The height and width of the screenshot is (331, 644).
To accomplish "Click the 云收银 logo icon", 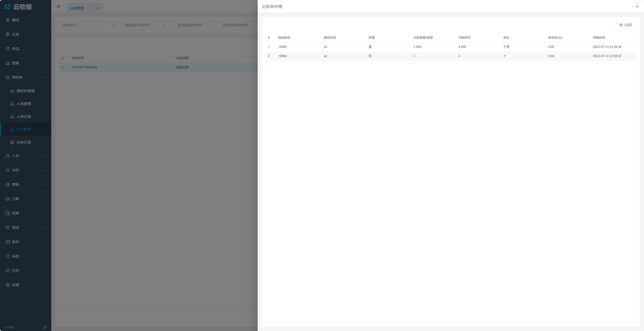I will 7,6.
